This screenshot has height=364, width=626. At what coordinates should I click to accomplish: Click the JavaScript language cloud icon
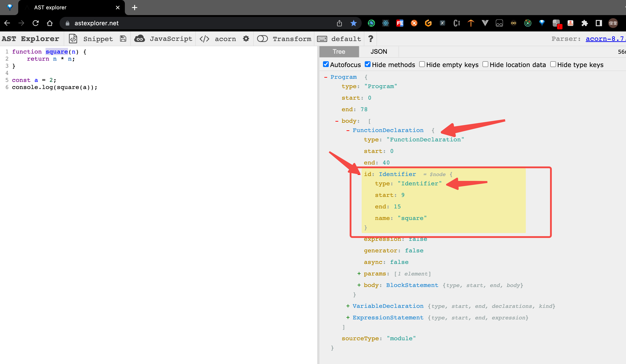(x=140, y=39)
